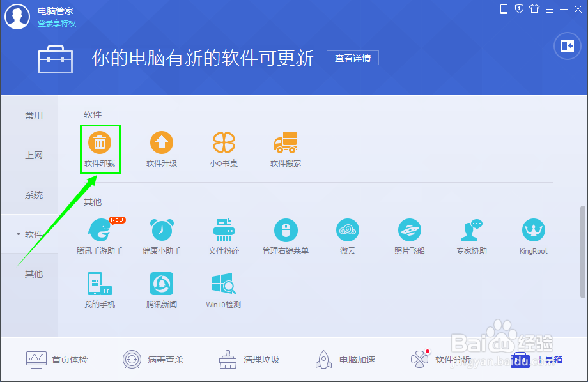
Task: Click the circular panel switch icon
Action: pos(568,46)
